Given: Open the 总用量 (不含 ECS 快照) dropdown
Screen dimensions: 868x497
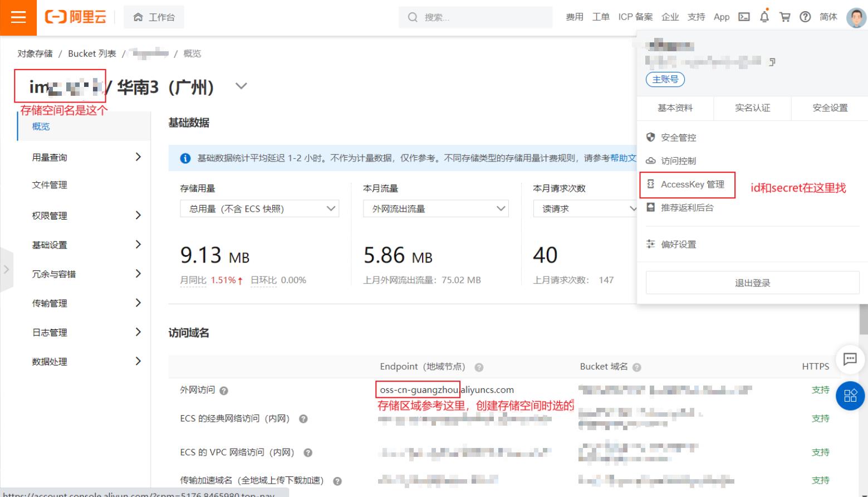Looking at the screenshot, I should coord(259,208).
